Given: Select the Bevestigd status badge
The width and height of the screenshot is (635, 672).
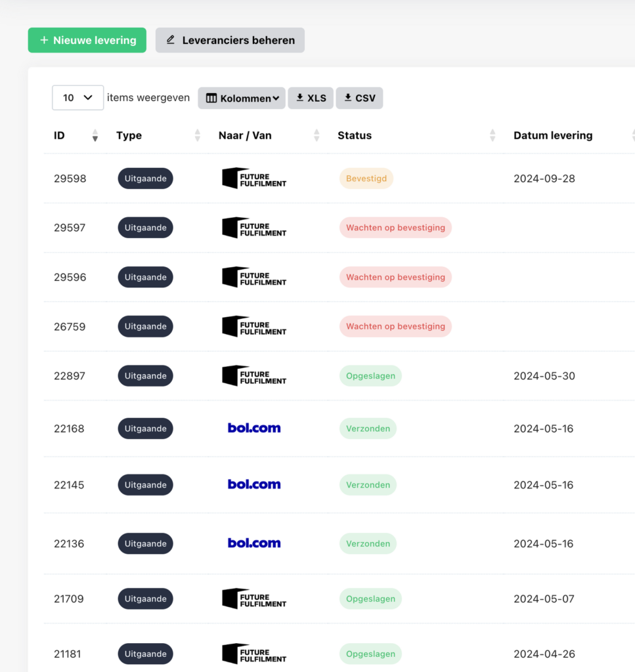Looking at the screenshot, I should point(366,178).
